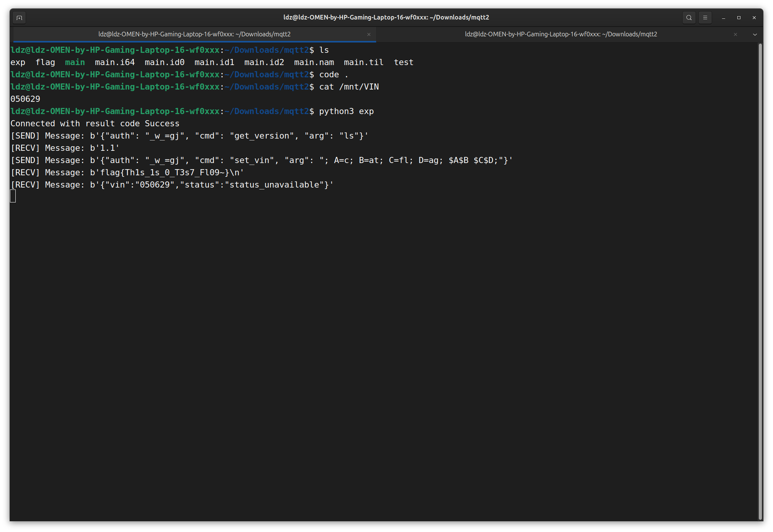773x532 pixels.
Task: Open the hamburger main menu
Action: pos(705,18)
